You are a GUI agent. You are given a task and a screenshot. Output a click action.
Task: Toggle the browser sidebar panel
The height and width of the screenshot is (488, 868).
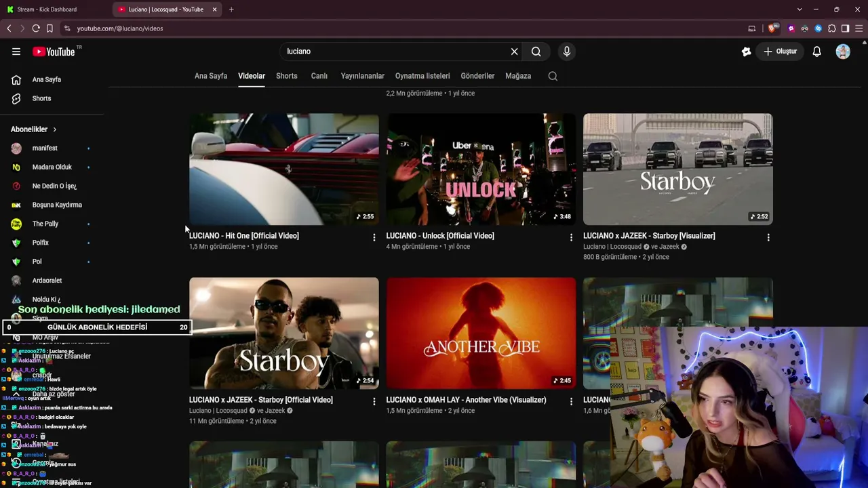click(845, 28)
